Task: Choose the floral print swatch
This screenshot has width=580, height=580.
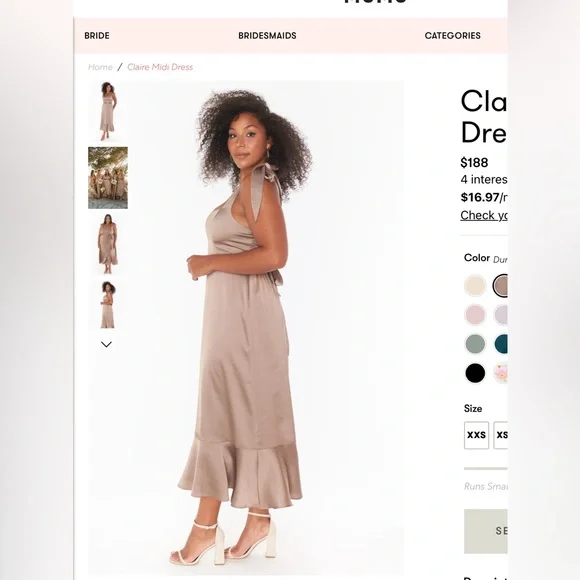Action: click(501, 373)
